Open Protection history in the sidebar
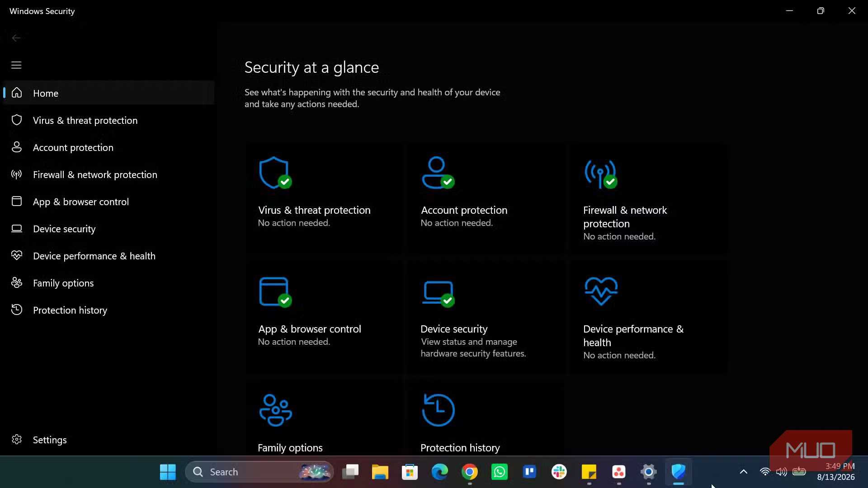868x488 pixels. pyautogui.click(x=108, y=310)
